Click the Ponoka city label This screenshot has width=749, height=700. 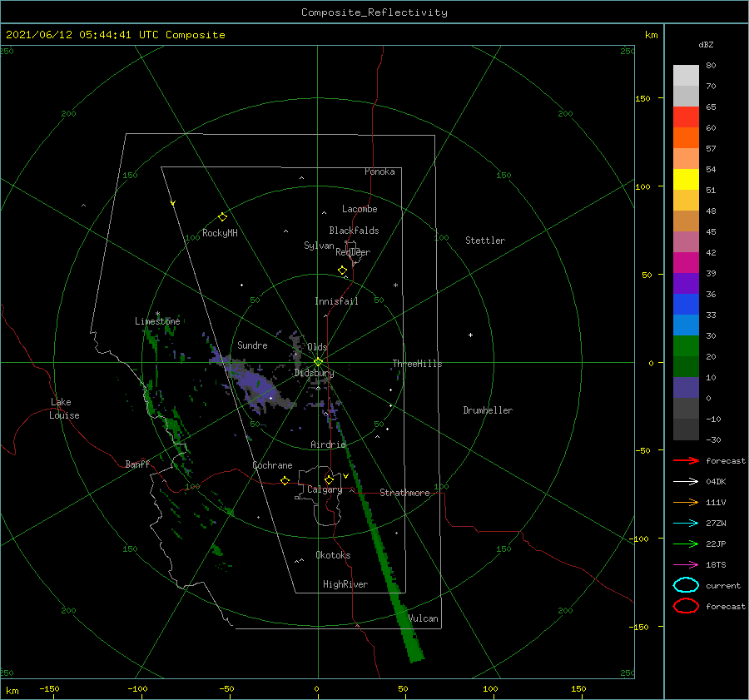pos(379,171)
